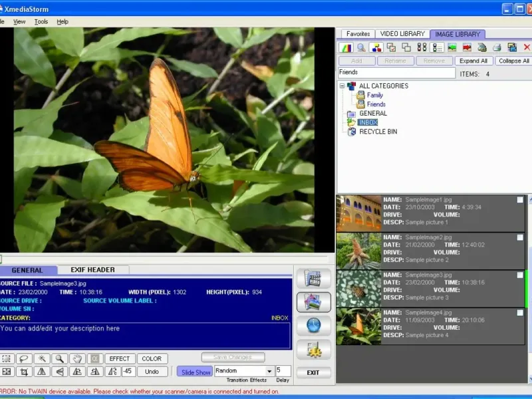Check the SampleImage3.jpg selection box
The image size is (532, 399).
pos(520,275)
